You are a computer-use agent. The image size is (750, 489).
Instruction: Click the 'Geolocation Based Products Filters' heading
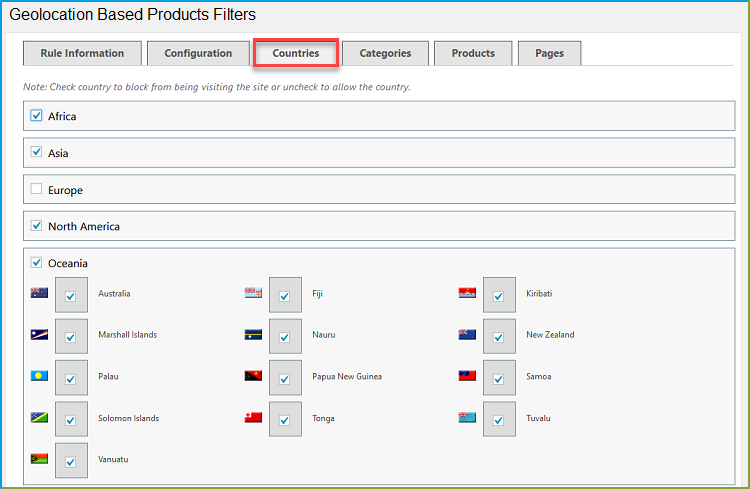coord(132,14)
